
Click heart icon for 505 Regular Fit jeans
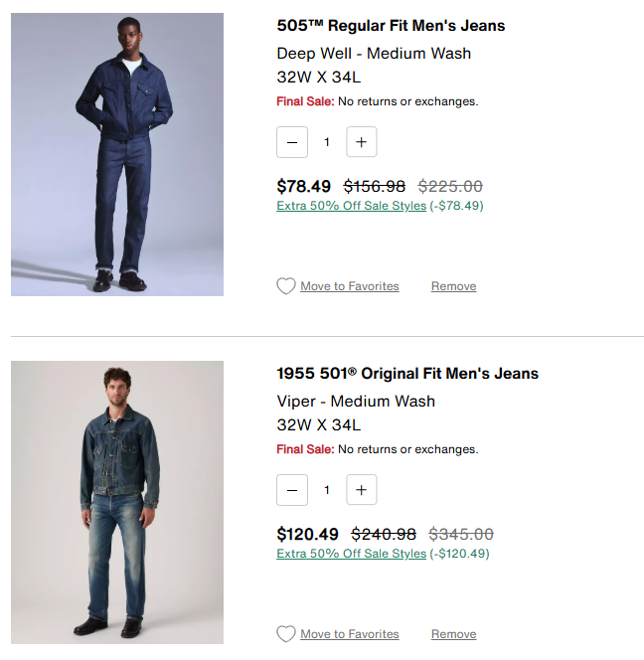286,286
